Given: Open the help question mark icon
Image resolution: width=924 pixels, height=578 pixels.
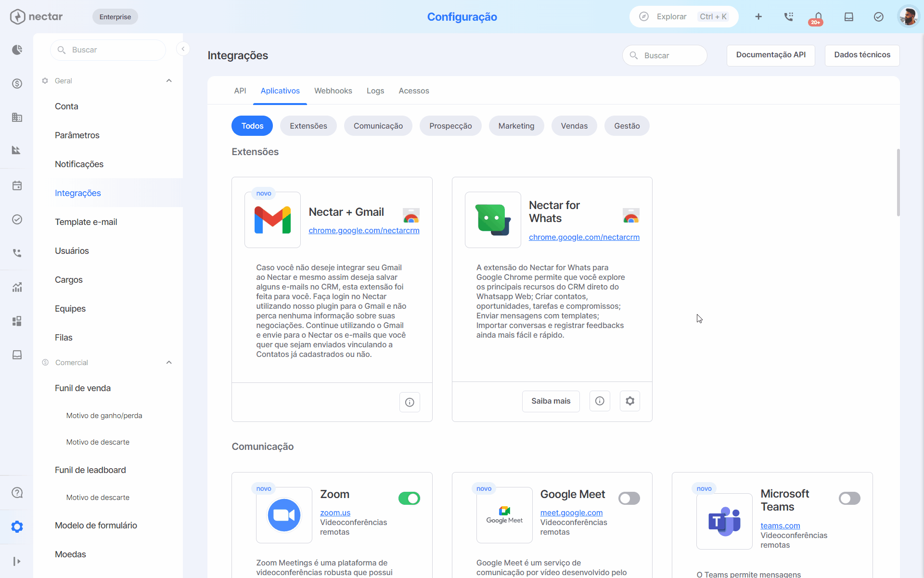Looking at the screenshot, I should [17, 492].
